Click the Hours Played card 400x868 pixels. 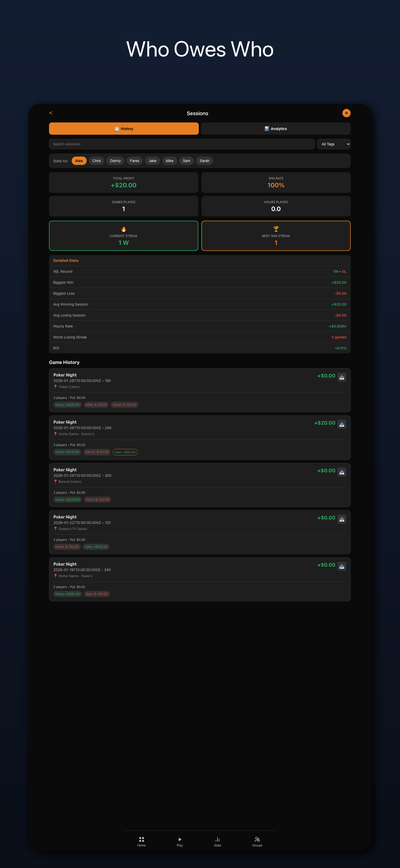click(x=276, y=206)
